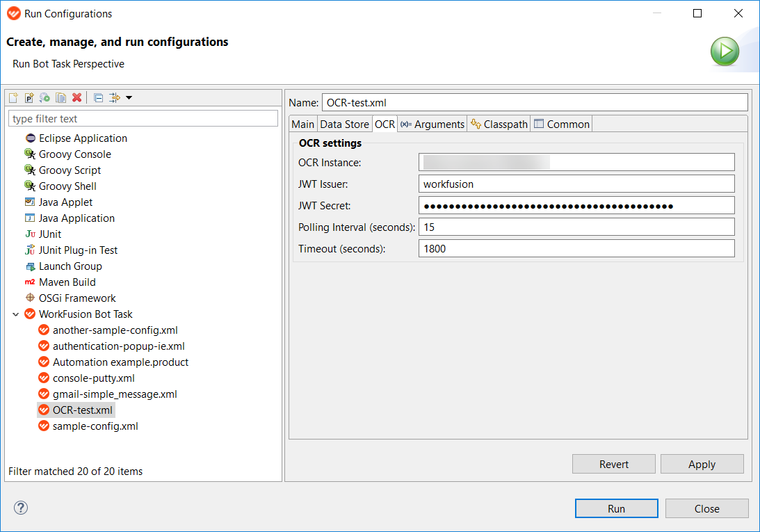760x532 pixels.
Task: Click Duplicate configuration icon
Action: (x=60, y=97)
